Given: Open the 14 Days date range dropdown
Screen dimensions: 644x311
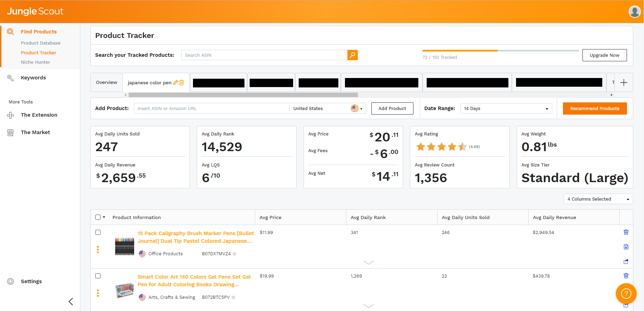Looking at the screenshot, I should (x=506, y=109).
